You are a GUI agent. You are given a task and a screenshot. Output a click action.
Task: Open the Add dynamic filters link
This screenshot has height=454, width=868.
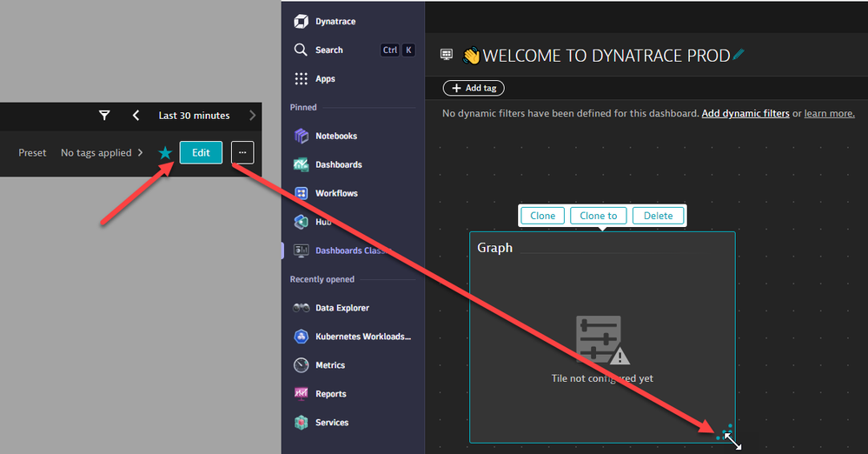pos(745,114)
